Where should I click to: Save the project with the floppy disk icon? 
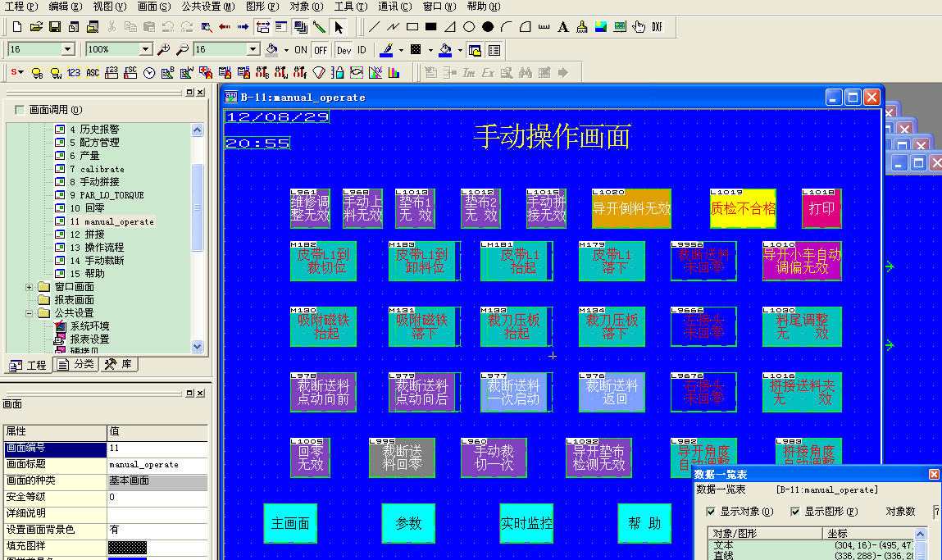point(54,27)
